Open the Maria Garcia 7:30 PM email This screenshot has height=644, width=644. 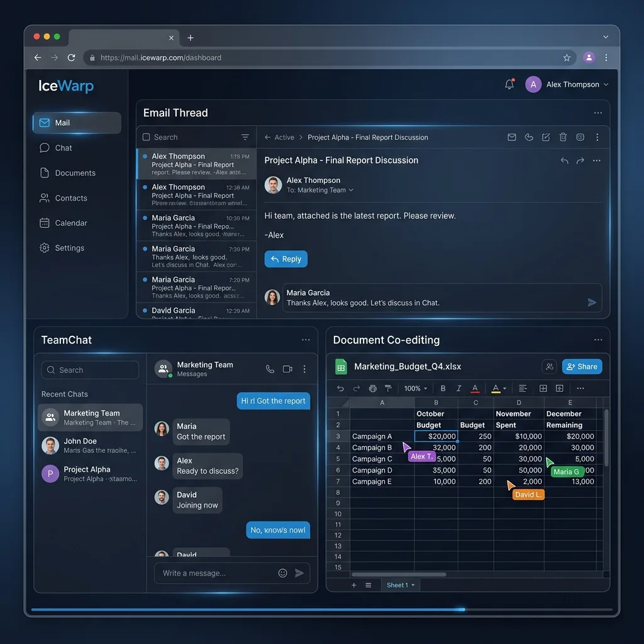[197, 257]
